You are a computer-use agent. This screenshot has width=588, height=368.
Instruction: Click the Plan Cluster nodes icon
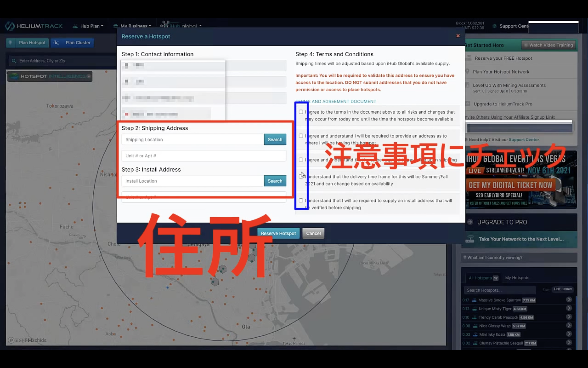(56, 43)
